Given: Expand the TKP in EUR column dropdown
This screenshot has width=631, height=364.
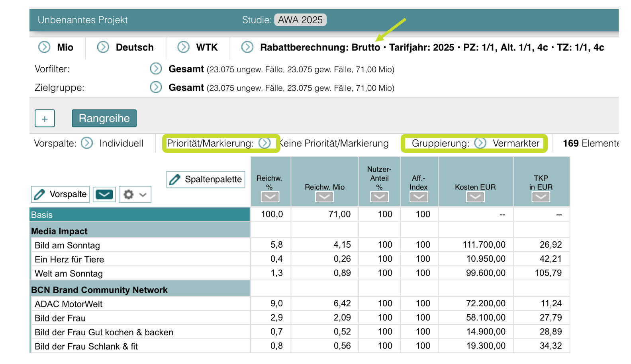Looking at the screenshot, I should coord(541,197).
